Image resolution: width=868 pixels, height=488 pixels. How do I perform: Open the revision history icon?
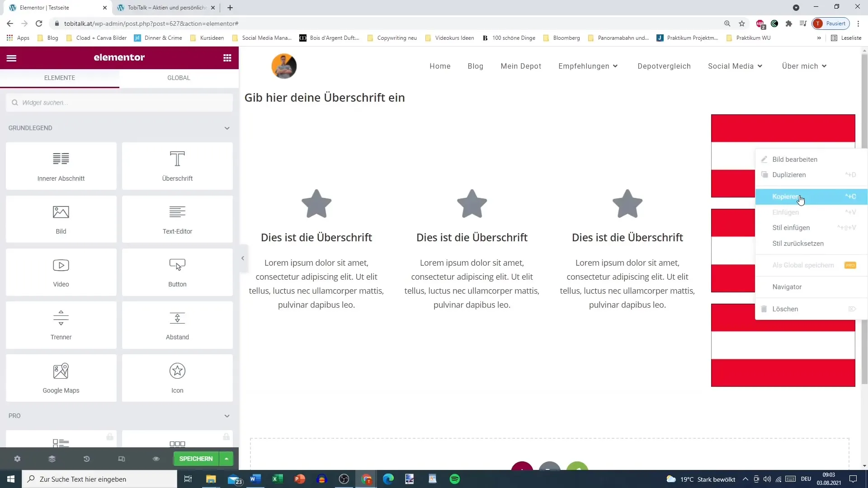(86, 459)
